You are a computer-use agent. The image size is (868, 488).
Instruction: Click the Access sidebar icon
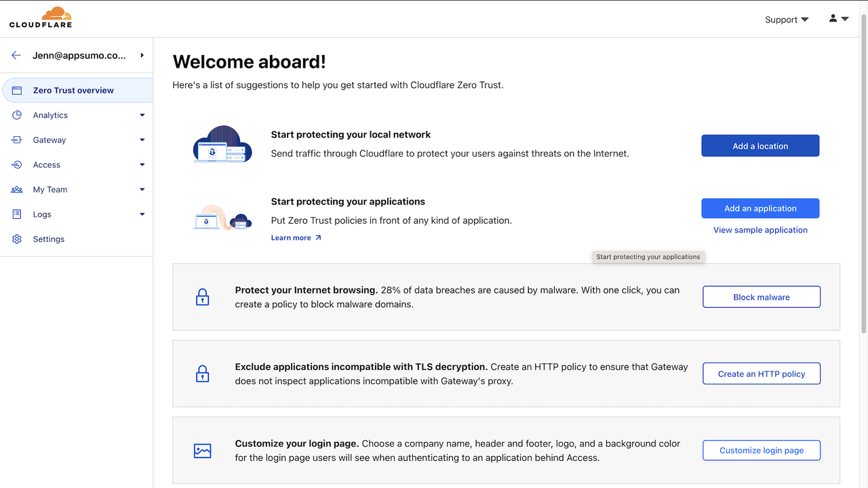point(17,165)
